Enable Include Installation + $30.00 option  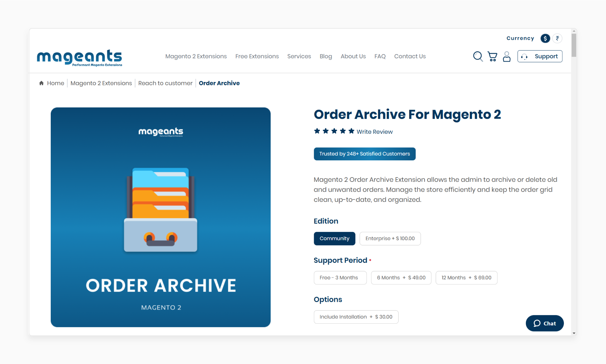pyautogui.click(x=356, y=316)
